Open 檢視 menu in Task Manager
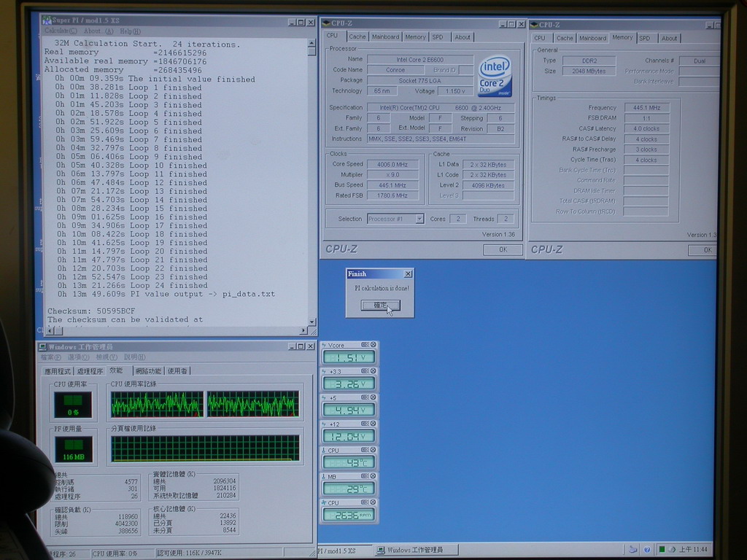This screenshot has width=747, height=560. (107, 357)
